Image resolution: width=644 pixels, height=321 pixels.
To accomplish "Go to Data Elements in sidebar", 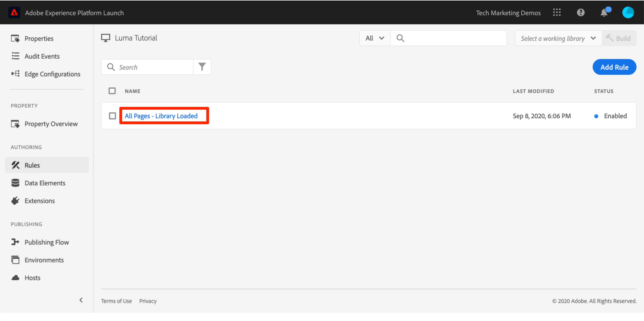I will 45,183.
